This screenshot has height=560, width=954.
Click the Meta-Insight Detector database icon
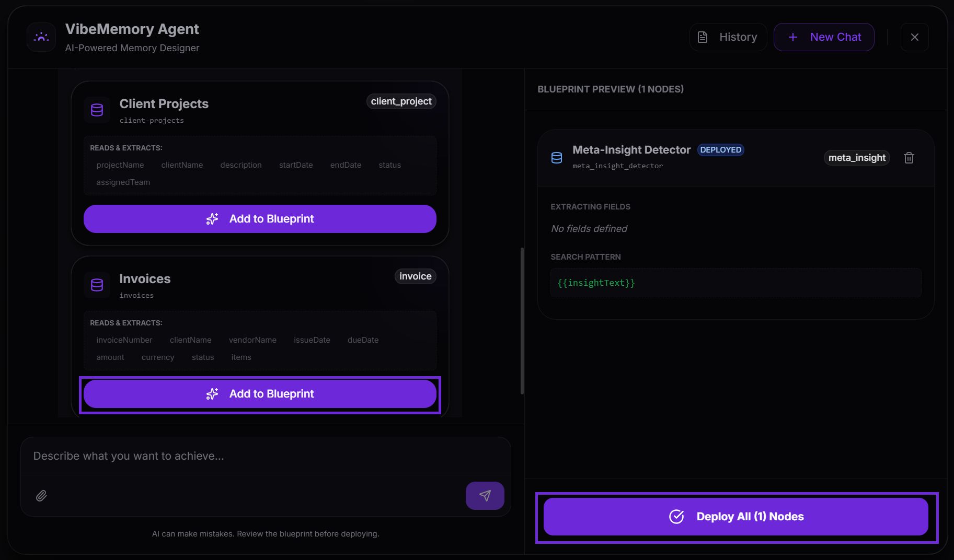point(557,158)
